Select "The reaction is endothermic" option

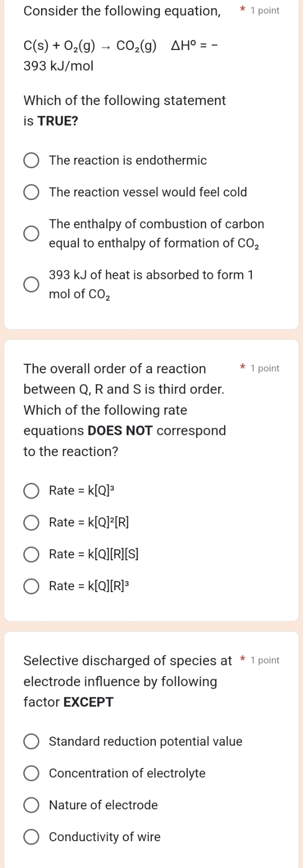point(31,160)
